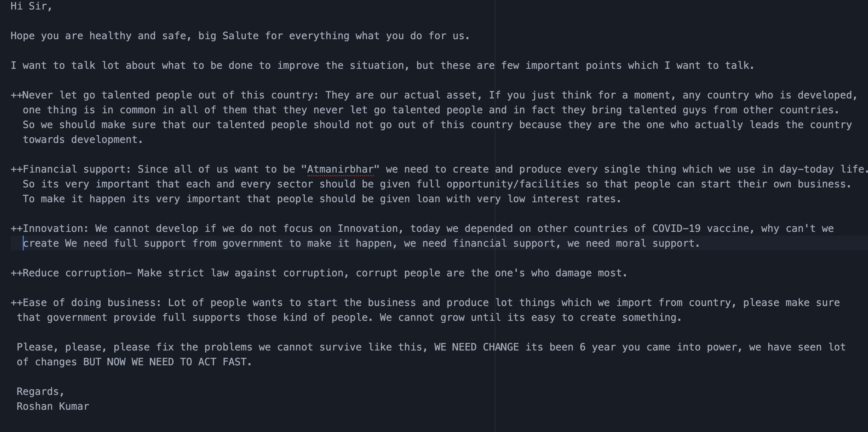This screenshot has height=432, width=868.
Task: Click the spell-flagged word 'Atmanirbhar'
Action: tap(340, 169)
